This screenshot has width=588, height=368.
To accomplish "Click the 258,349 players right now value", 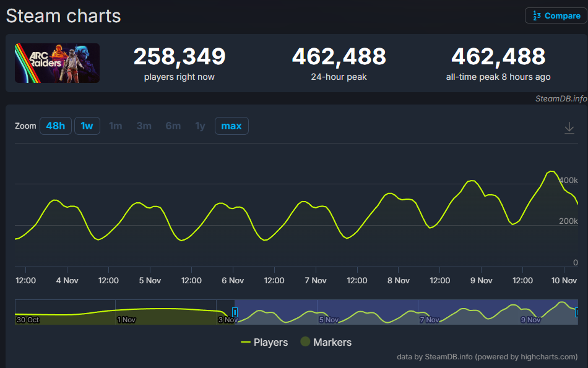I will tap(179, 56).
